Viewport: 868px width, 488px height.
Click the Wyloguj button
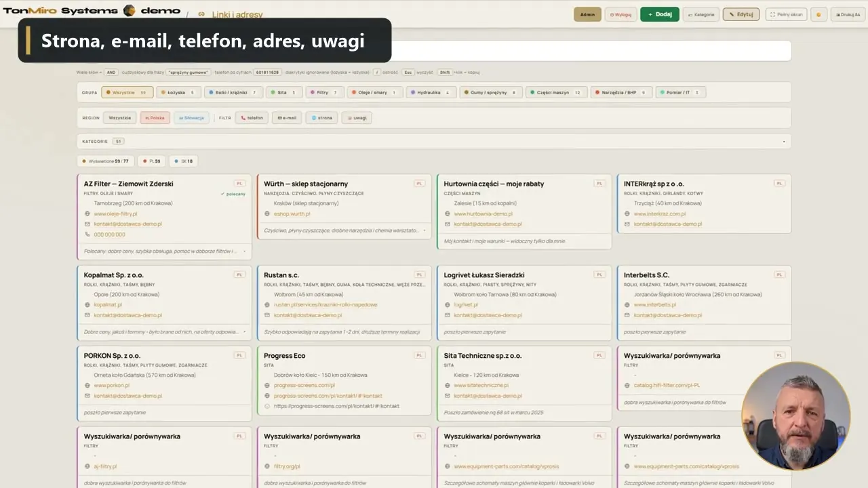tap(620, 14)
